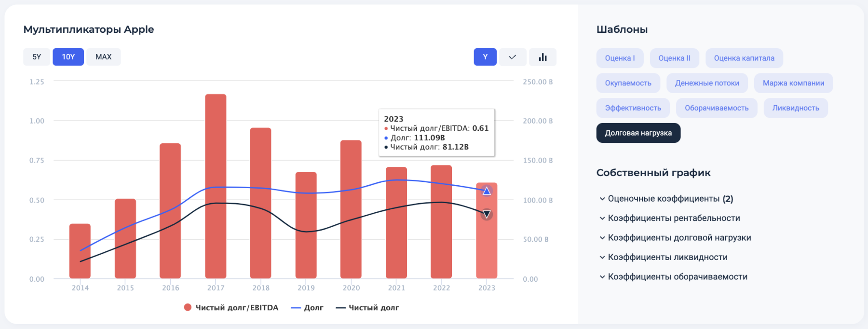Image resolution: width=868 pixels, height=329 pixels.
Task: Select the yearly Y period button
Action: click(485, 57)
